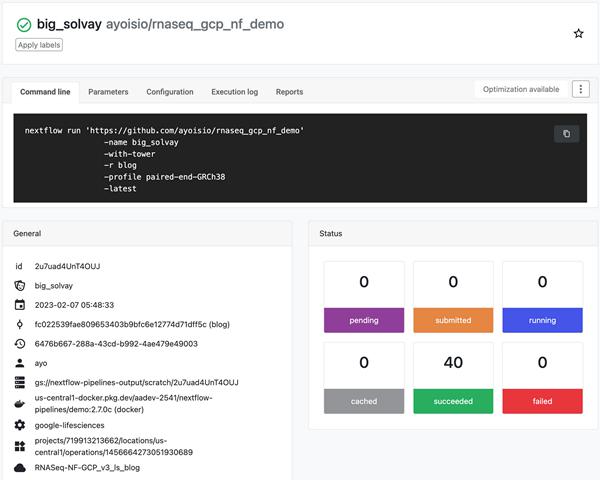Copy the nextflow command to clipboard
The image size is (600, 480).
tap(566, 133)
